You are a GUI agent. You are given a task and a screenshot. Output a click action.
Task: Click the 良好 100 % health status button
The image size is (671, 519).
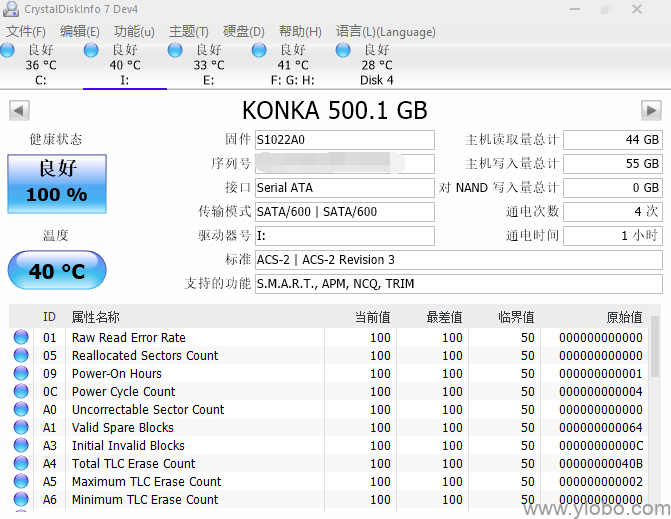coord(57,184)
